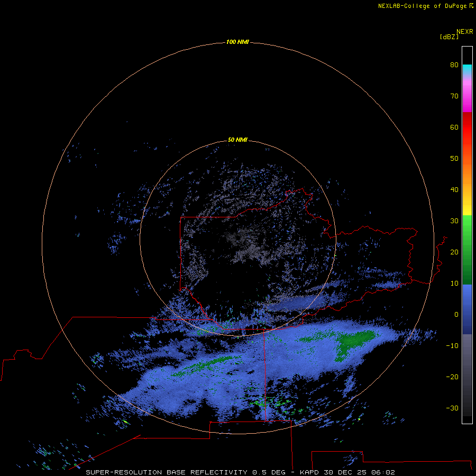Click the 50 value on dBZ scale
The image size is (476, 476).
click(454, 159)
